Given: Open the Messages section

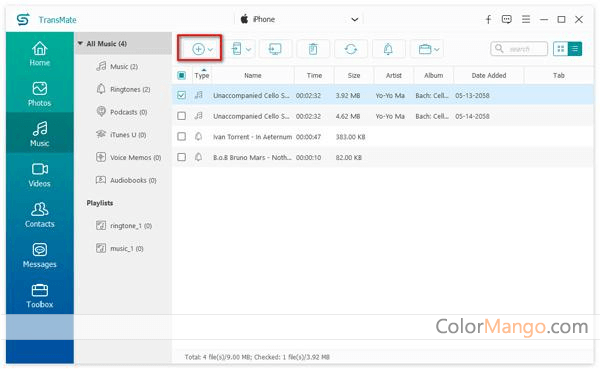Looking at the screenshot, I should [39, 255].
